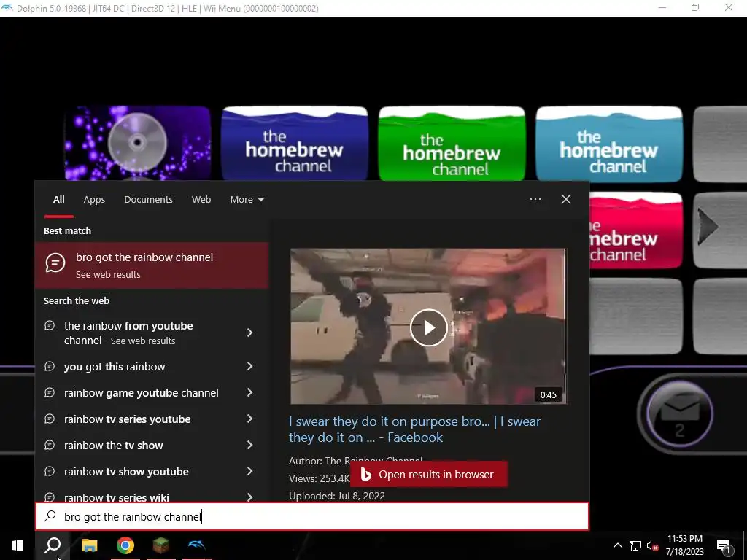Launch the dark blue homebrew channel
Screen dimensions: 747x560
click(x=295, y=143)
